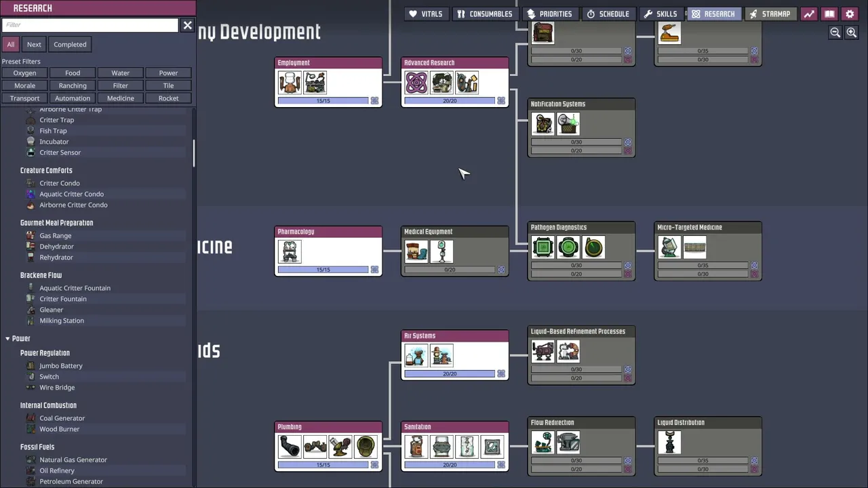Select "Aquatic Critter Condo" in the list
Image resolution: width=868 pixels, height=488 pixels.
(71, 194)
